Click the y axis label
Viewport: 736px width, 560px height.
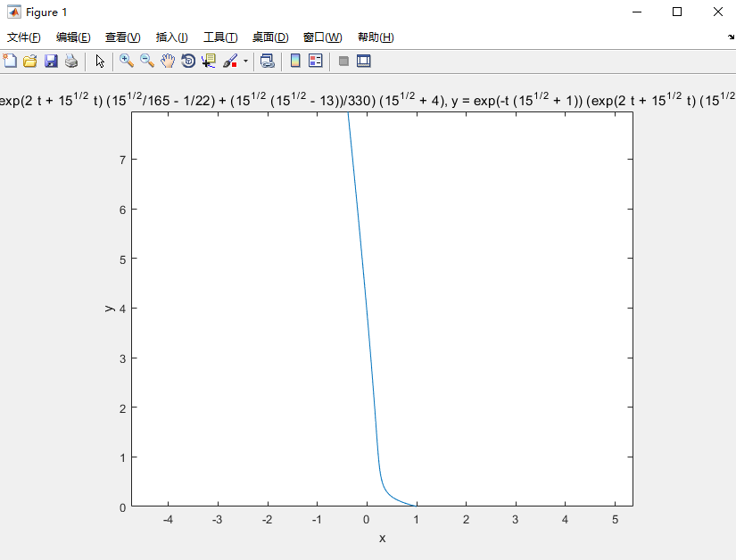(x=109, y=309)
